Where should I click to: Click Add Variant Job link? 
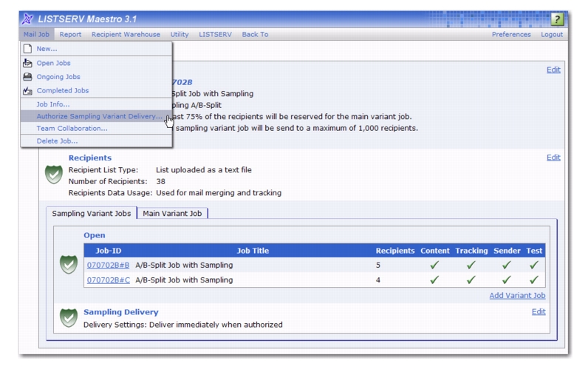[517, 296]
